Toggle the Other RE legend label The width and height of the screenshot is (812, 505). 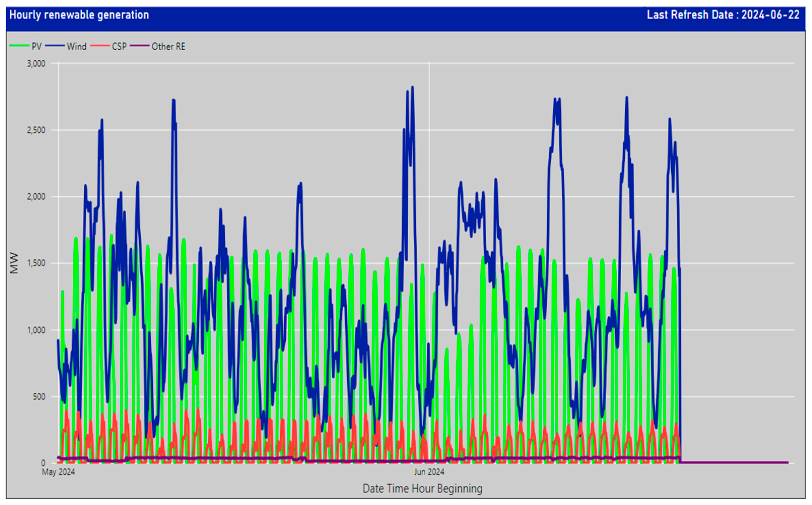168,47
